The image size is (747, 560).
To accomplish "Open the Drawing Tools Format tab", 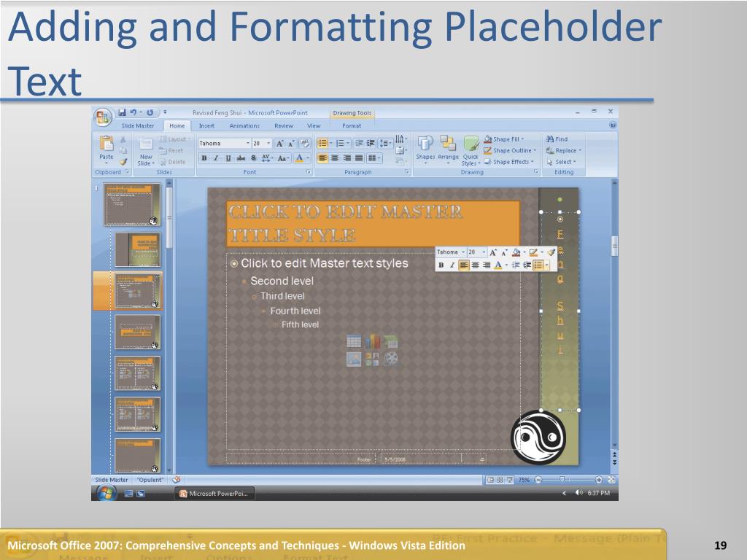I will pos(352,125).
